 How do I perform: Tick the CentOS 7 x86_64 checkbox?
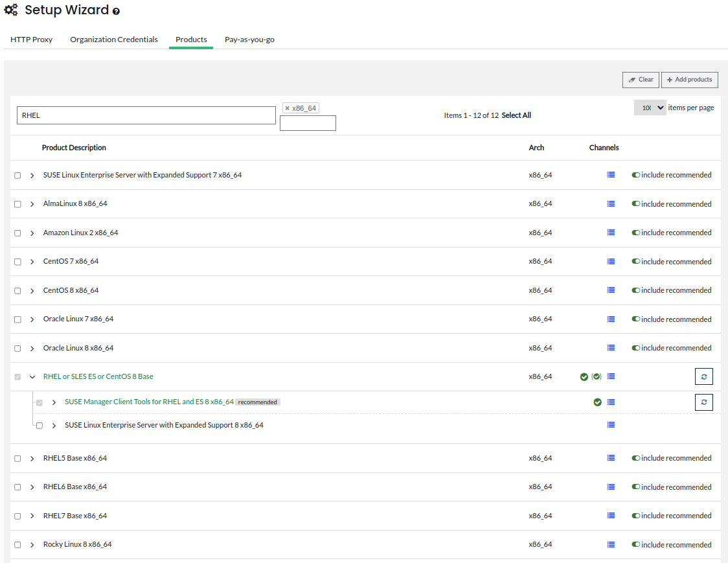pos(17,262)
